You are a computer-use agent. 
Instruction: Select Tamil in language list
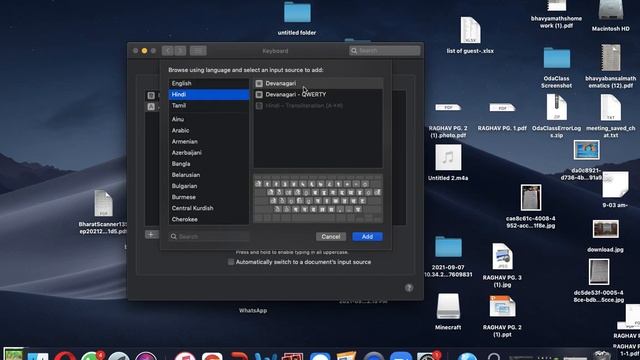[209, 105]
